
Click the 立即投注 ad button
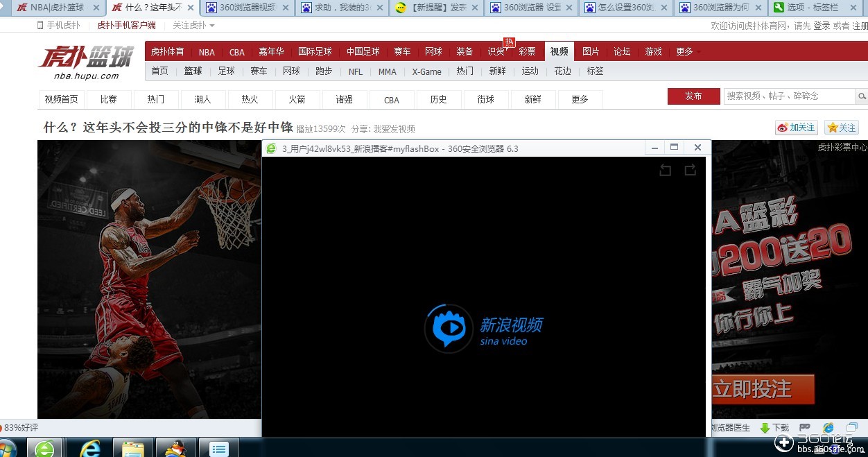point(762,389)
